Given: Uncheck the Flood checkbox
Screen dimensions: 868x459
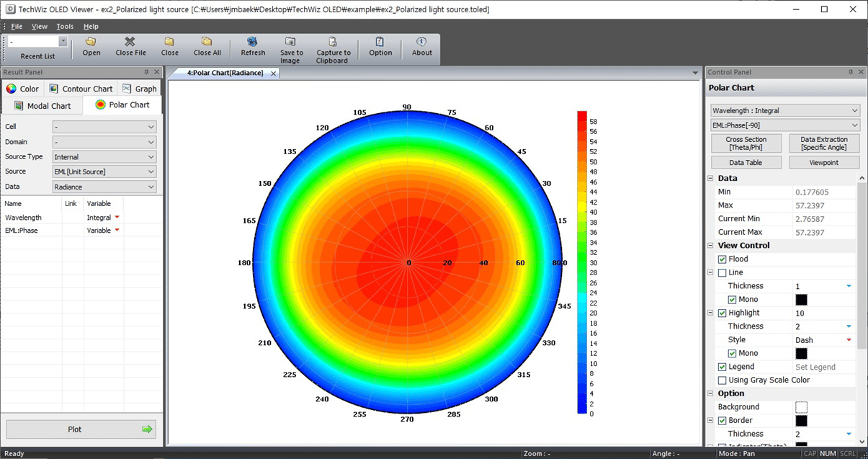Looking at the screenshot, I should pos(722,259).
